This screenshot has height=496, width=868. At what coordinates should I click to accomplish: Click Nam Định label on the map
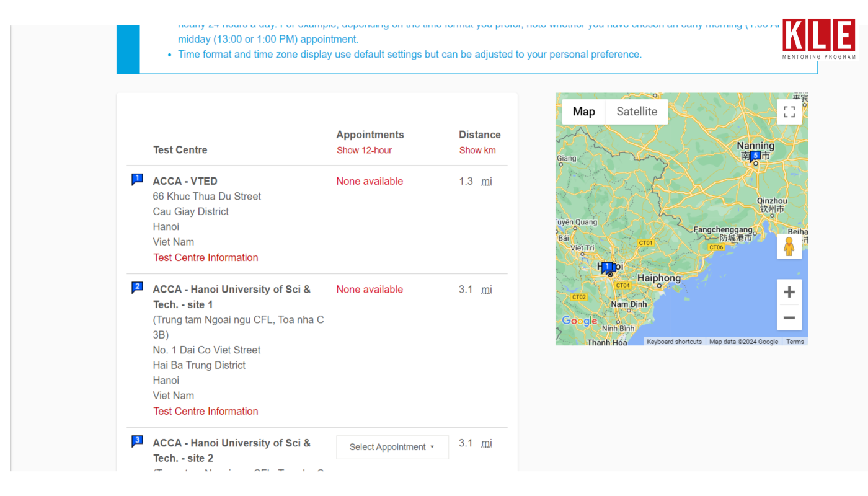coord(629,304)
